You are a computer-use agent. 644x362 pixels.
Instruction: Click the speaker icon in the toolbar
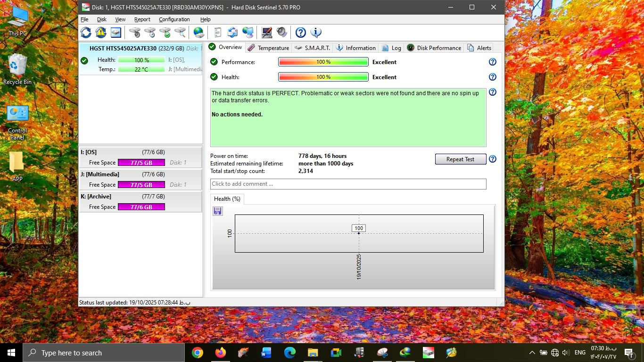pyautogui.click(x=281, y=33)
